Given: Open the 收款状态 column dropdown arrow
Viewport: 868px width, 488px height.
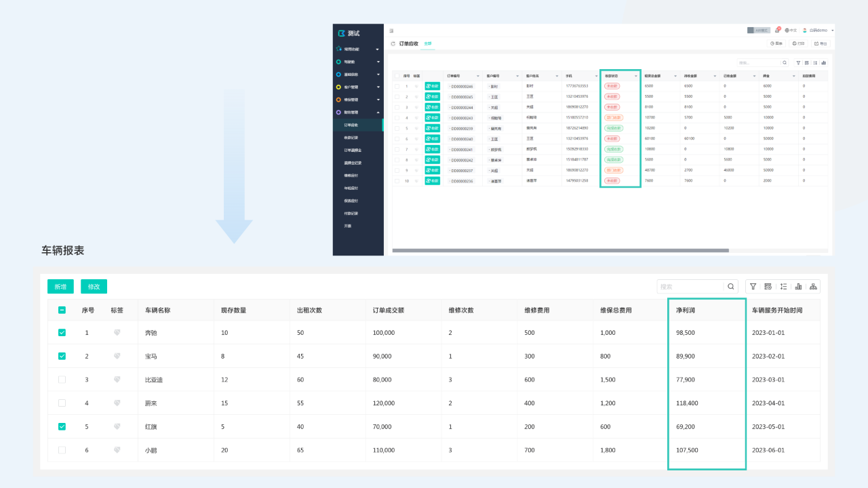Looking at the screenshot, I should (x=635, y=76).
